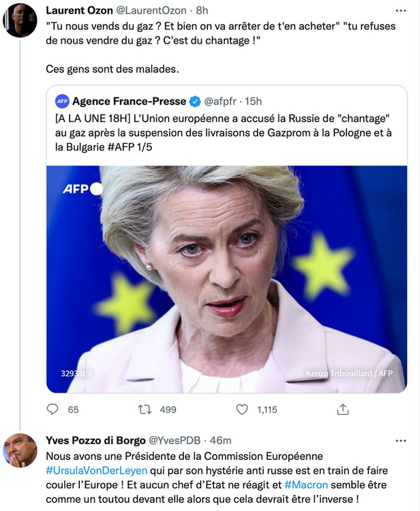Open Laurent Ozon's profile picture

pyautogui.click(x=20, y=20)
